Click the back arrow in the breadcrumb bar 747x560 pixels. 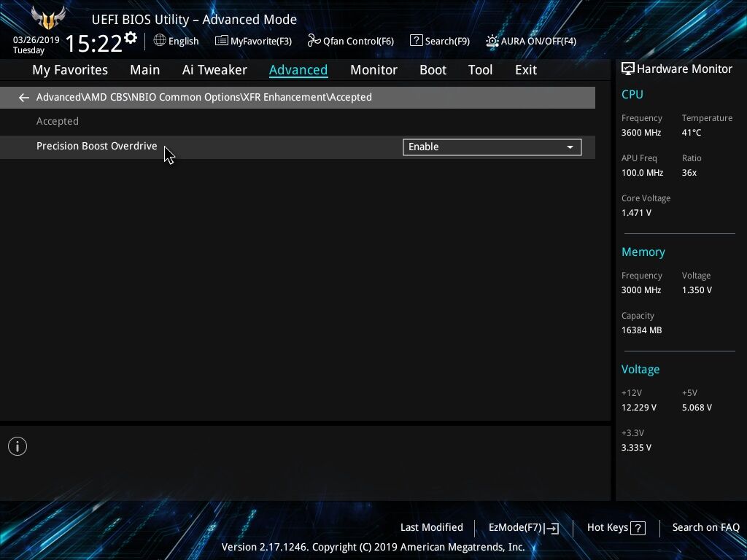(x=24, y=98)
